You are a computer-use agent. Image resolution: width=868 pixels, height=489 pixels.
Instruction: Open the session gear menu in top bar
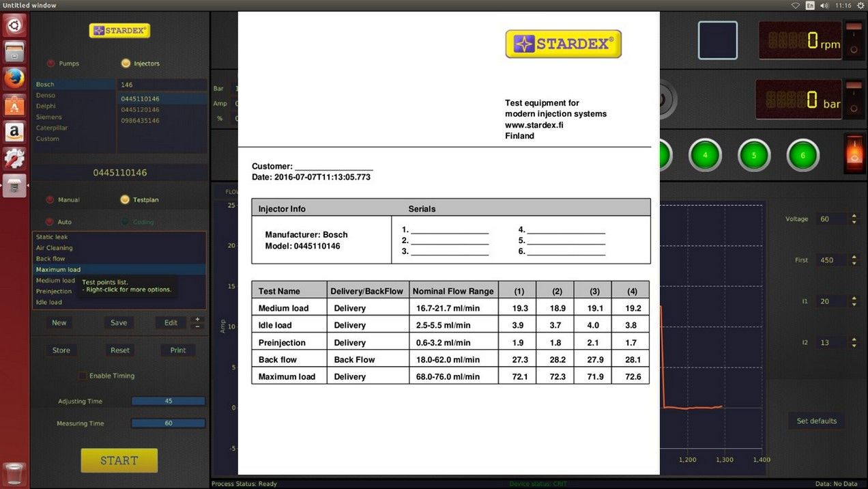pos(859,5)
